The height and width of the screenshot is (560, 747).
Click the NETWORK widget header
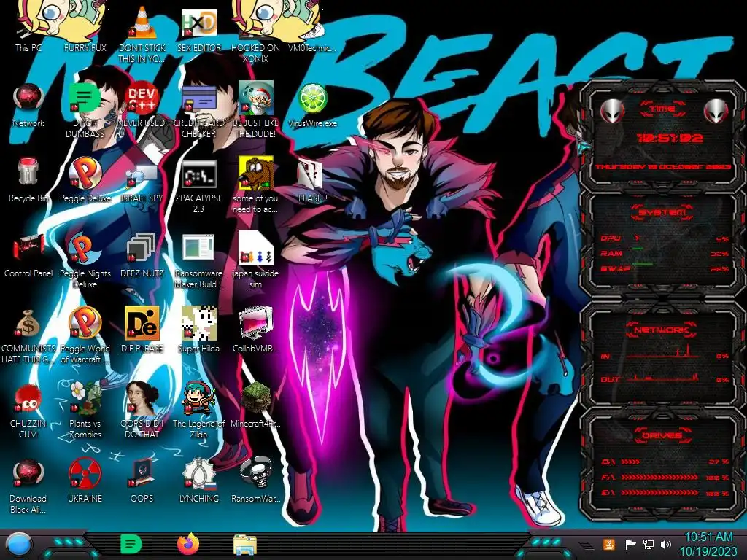(662, 330)
